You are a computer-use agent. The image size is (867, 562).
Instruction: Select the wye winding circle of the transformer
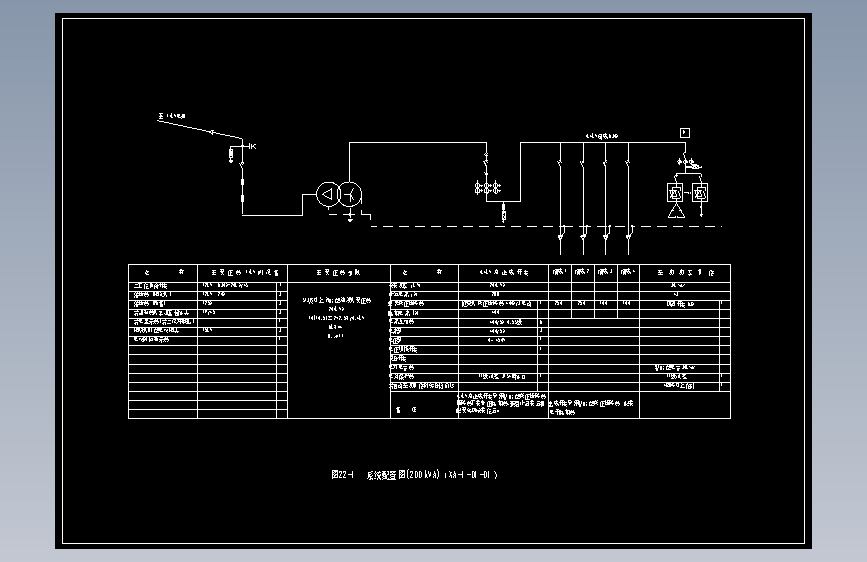(349, 194)
